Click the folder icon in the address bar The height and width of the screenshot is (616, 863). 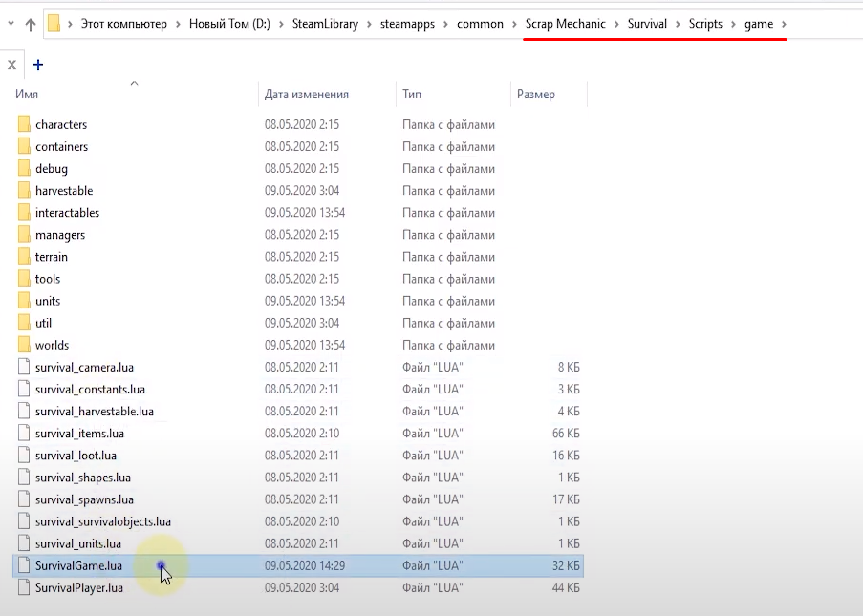click(54, 24)
